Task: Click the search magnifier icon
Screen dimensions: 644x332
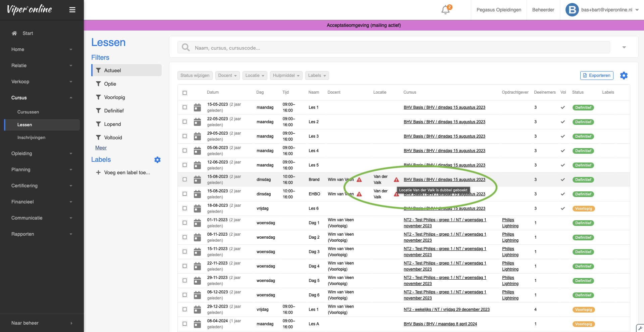Action: pyautogui.click(x=185, y=48)
